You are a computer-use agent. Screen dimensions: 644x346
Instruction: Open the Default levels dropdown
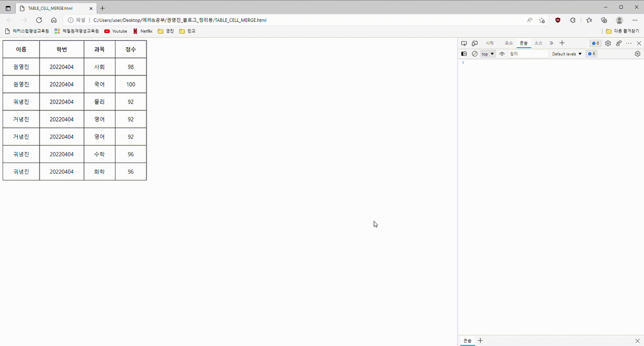[x=567, y=54]
